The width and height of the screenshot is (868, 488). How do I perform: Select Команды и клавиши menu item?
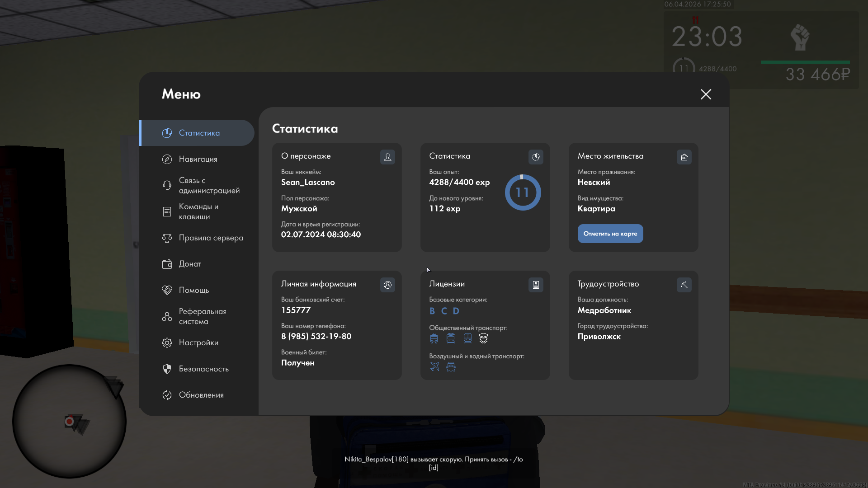tap(199, 211)
